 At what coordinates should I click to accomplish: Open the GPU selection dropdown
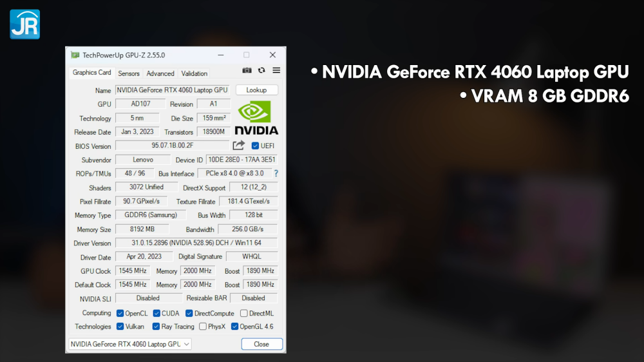coord(130,344)
